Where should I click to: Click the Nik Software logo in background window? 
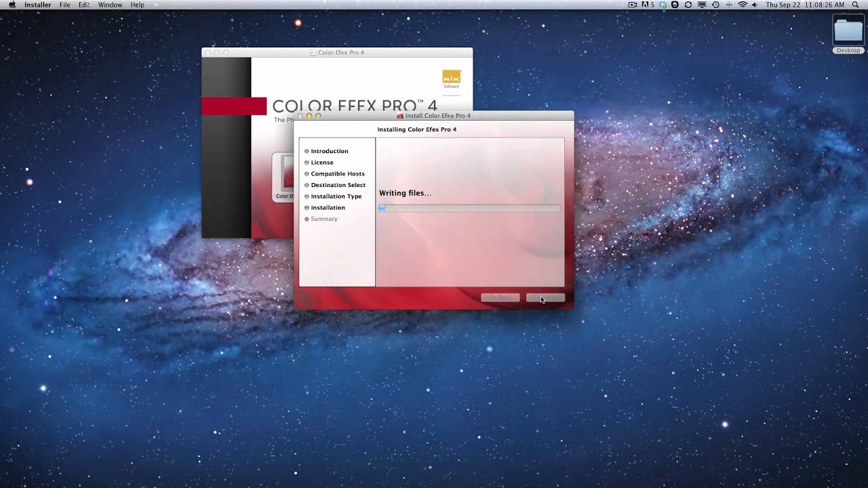click(452, 79)
